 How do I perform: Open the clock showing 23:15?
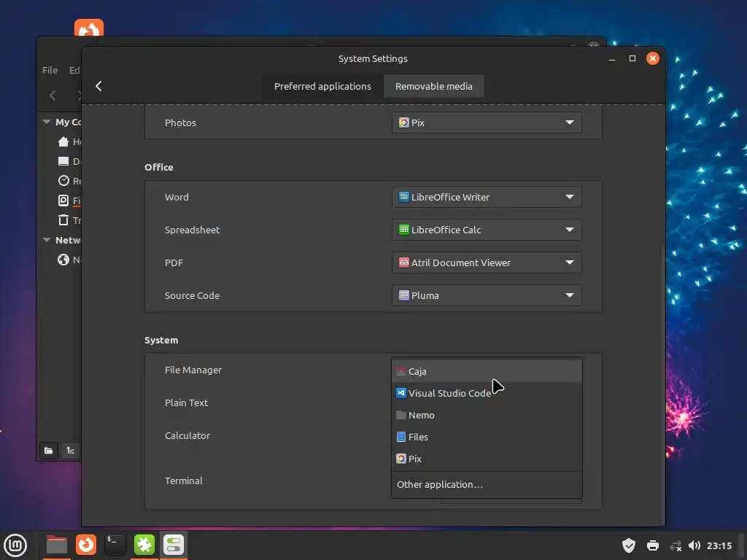(719, 545)
